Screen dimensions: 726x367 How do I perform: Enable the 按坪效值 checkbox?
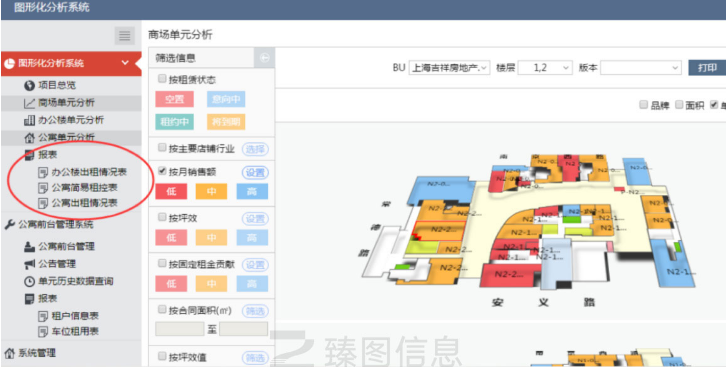162,356
